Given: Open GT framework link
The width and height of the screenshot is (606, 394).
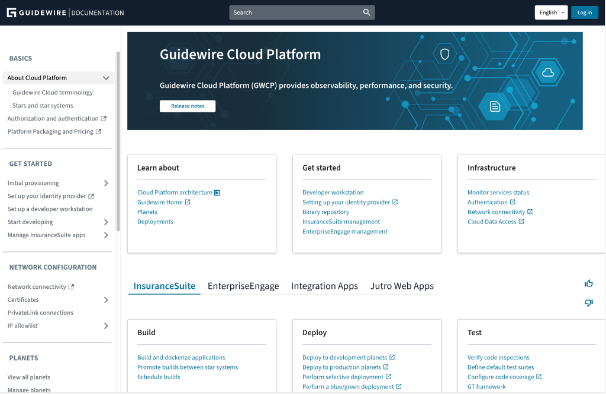Looking at the screenshot, I should click(x=486, y=387).
